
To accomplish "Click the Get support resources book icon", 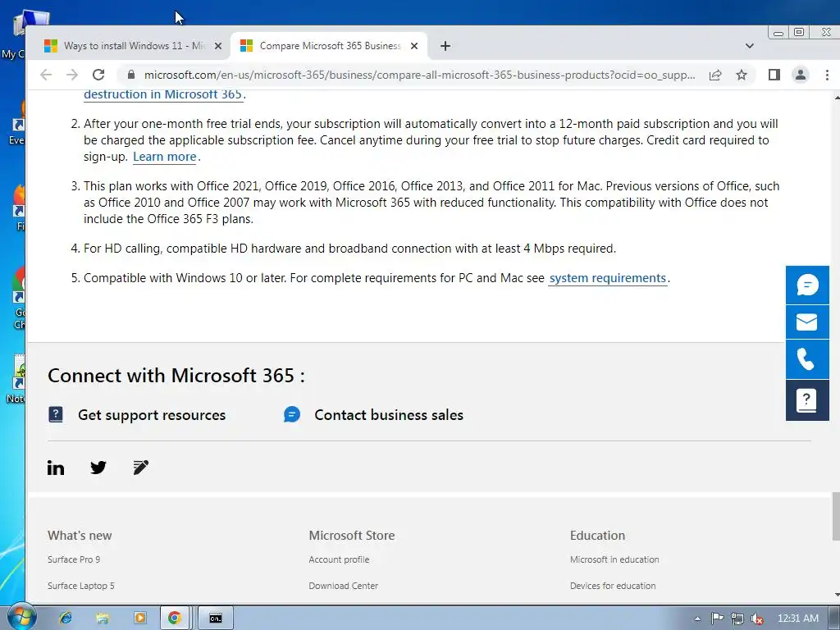I will coord(56,414).
